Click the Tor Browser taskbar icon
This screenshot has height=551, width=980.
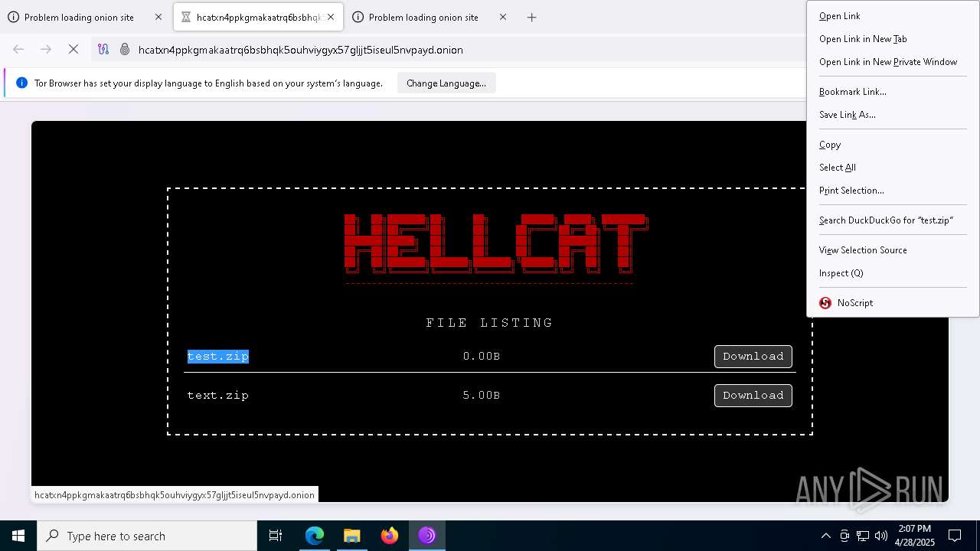427,536
